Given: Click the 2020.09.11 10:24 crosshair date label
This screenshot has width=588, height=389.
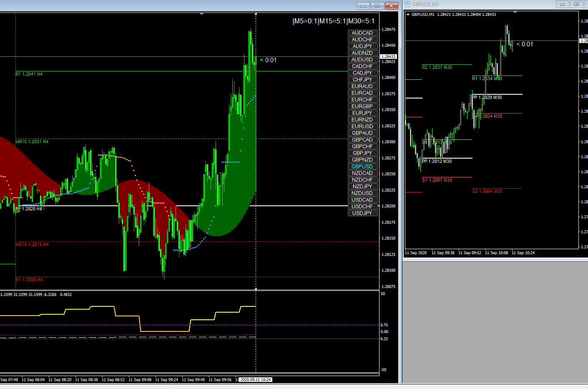Looking at the screenshot, I should (x=256, y=380).
